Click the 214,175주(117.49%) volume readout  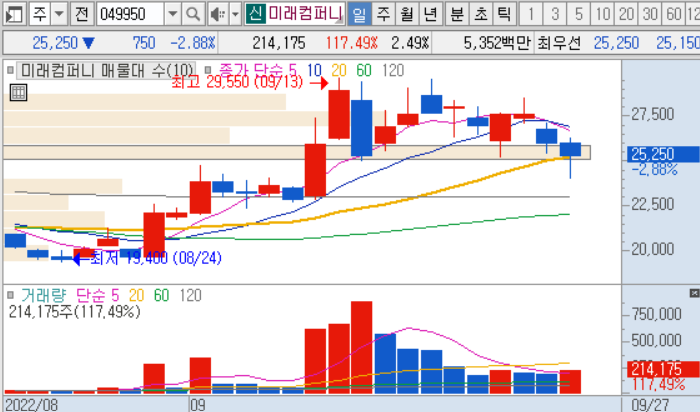[75, 312]
